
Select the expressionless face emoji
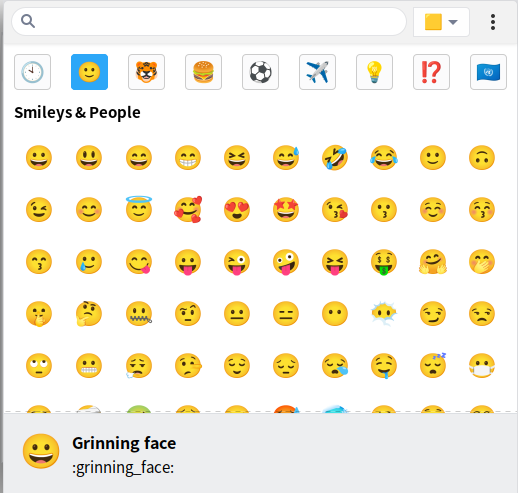point(286,314)
